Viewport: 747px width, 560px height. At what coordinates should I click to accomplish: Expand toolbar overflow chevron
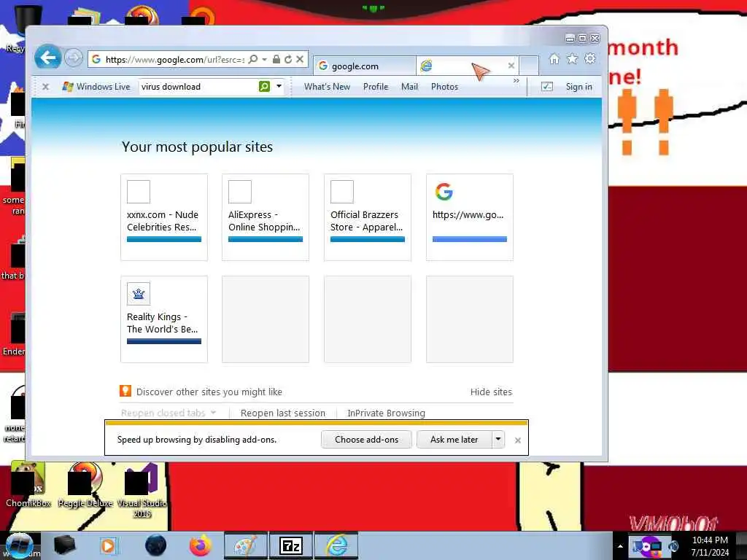[x=516, y=81]
